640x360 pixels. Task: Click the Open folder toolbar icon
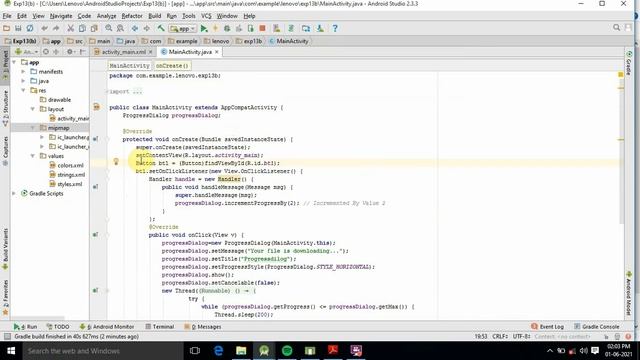pyautogui.click(x=7, y=29)
